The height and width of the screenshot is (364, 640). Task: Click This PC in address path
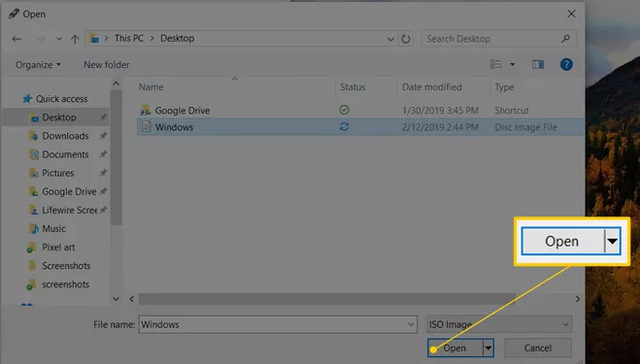[128, 39]
